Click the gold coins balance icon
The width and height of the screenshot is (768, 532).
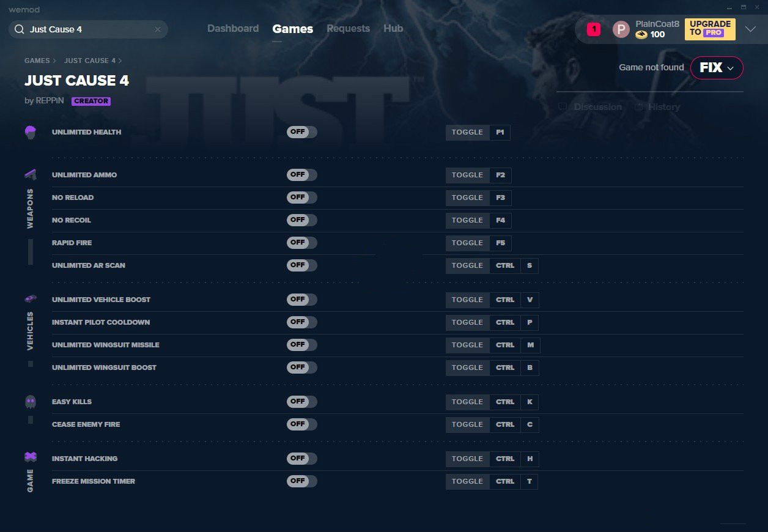click(641, 35)
